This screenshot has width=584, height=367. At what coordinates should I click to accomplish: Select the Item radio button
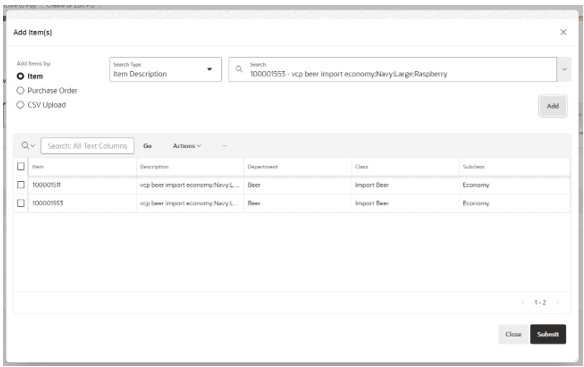click(20, 76)
